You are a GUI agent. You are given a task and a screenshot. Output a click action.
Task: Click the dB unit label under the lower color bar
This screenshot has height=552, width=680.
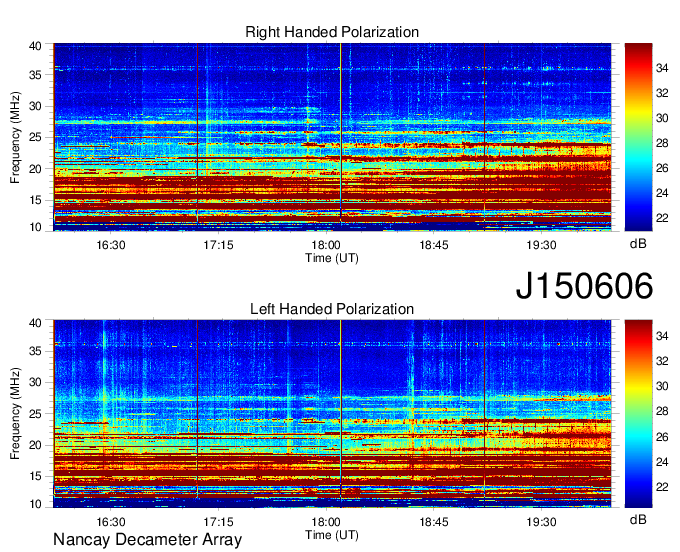[638, 520]
